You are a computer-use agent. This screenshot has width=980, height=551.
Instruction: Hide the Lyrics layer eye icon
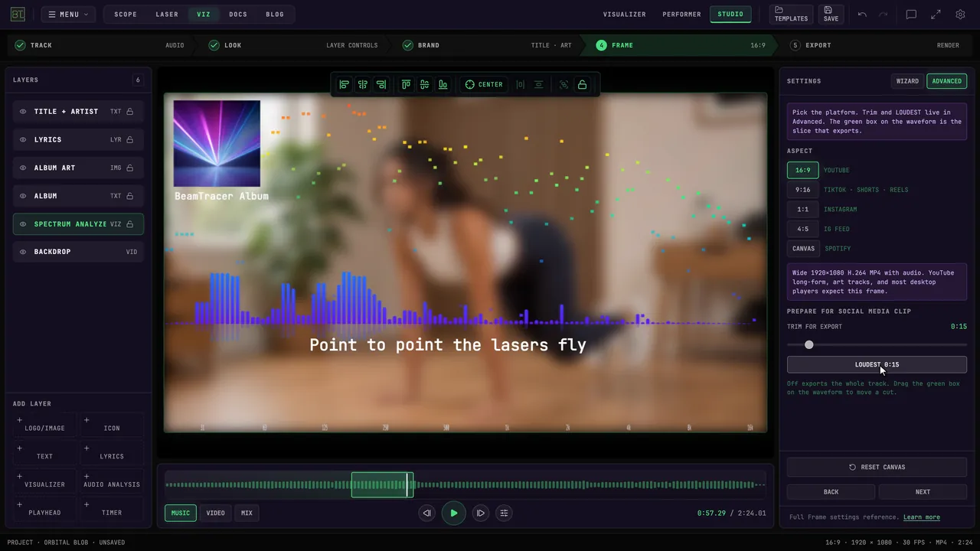[x=23, y=139]
